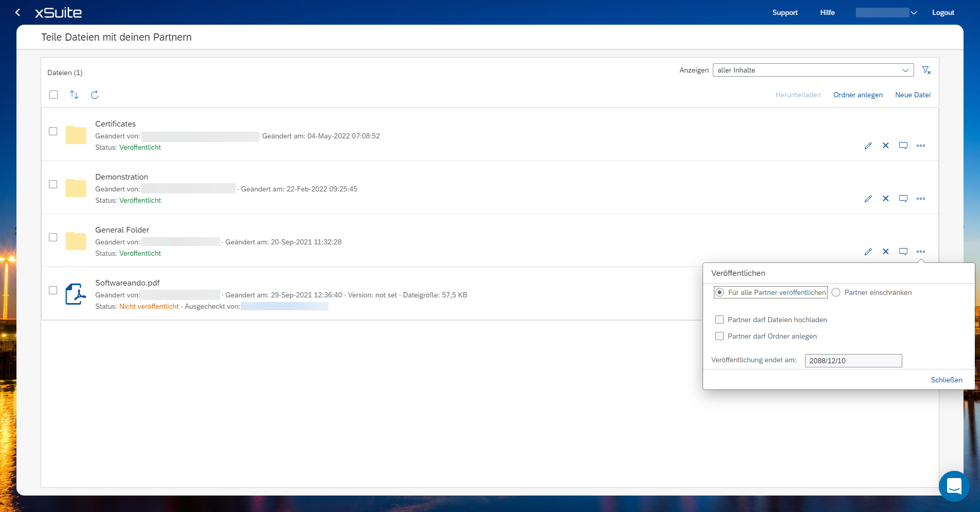Open the Support menu item
This screenshot has height=512, width=980.
pyautogui.click(x=784, y=13)
